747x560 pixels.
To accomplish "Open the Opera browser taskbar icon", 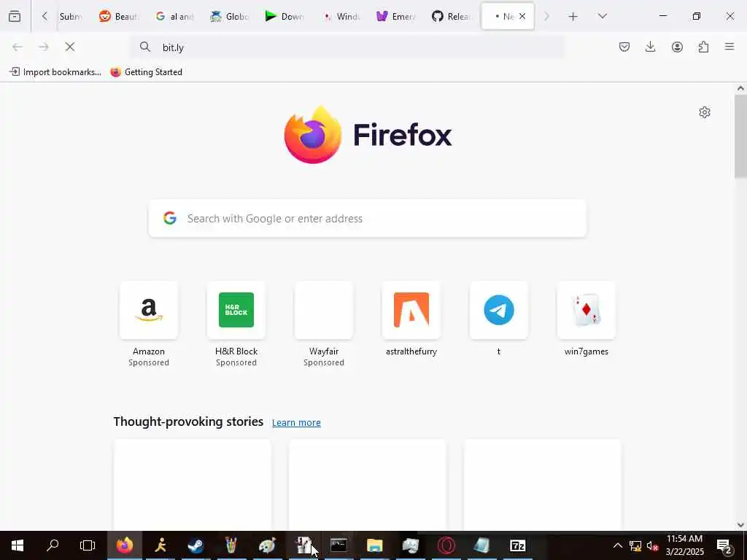I will tap(446, 545).
